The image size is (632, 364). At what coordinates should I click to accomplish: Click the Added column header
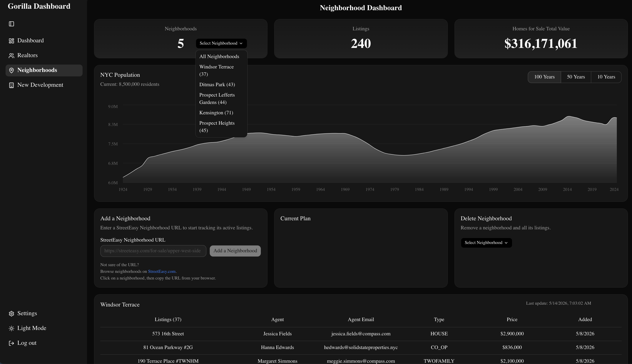[x=585, y=319]
